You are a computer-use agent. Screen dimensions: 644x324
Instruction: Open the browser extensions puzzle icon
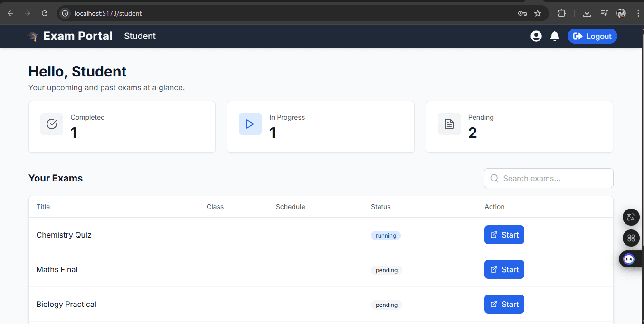click(x=561, y=13)
